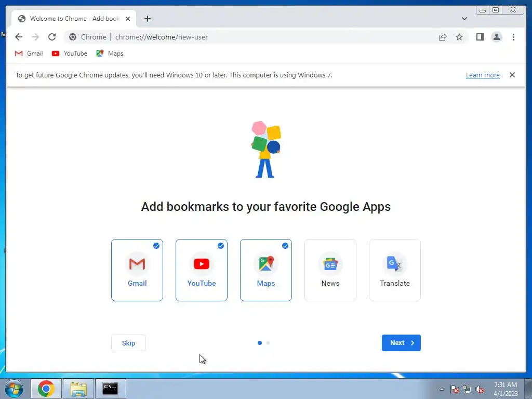Click the forward navigation arrow
The width and height of the screenshot is (532, 399).
(35, 37)
